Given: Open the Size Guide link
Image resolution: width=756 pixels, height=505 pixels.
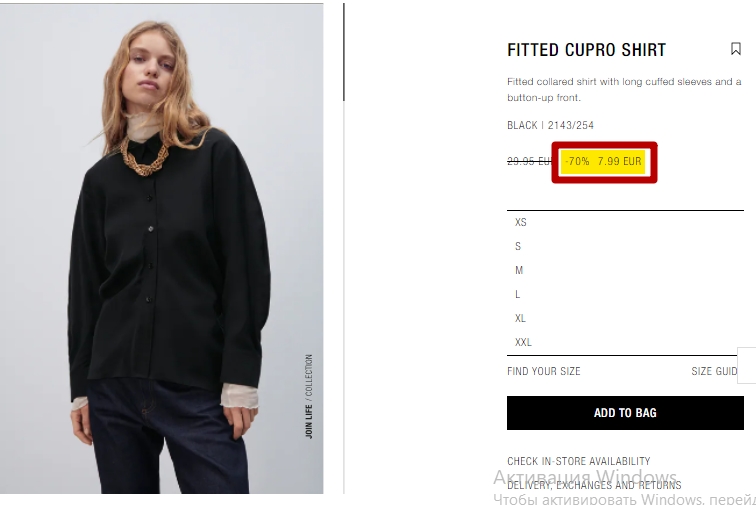Looking at the screenshot, I should pyautogui.click(x=714, y=371).
